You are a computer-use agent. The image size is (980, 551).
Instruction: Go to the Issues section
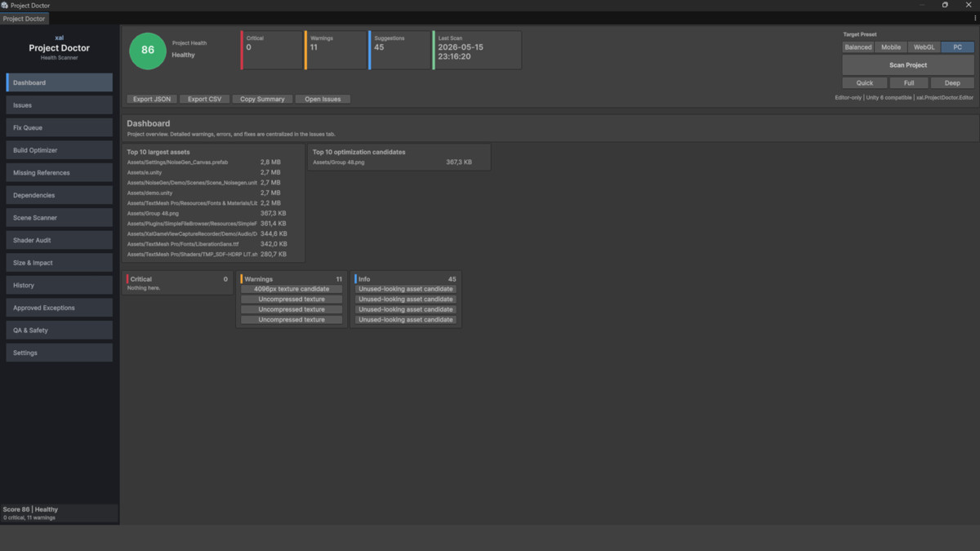click(x=60, y=105)
